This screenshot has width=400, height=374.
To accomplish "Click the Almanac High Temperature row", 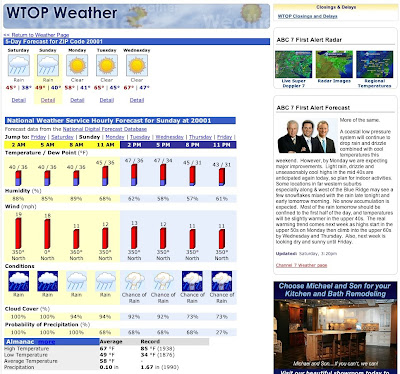I will 106,349.
